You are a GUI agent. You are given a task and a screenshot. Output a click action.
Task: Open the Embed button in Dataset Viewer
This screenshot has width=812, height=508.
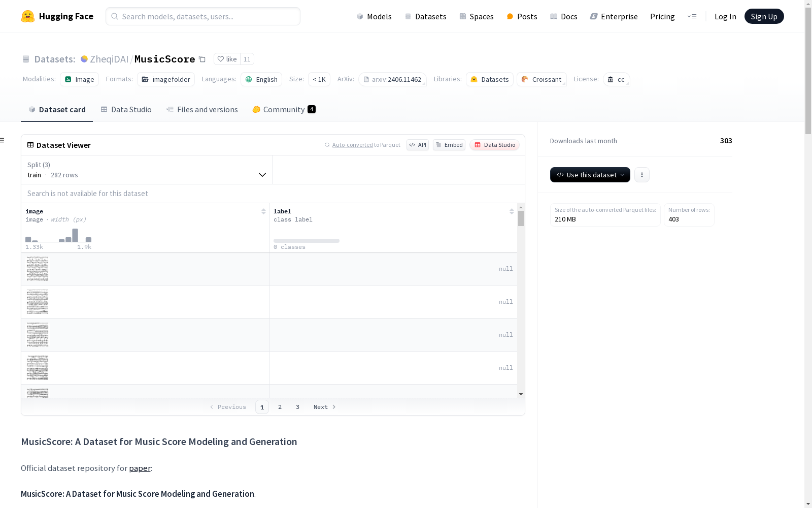[449, 145]
